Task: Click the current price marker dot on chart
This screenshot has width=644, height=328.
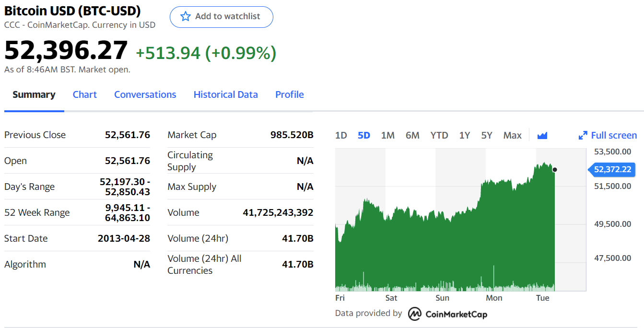Action: click(x=555, y=169)
